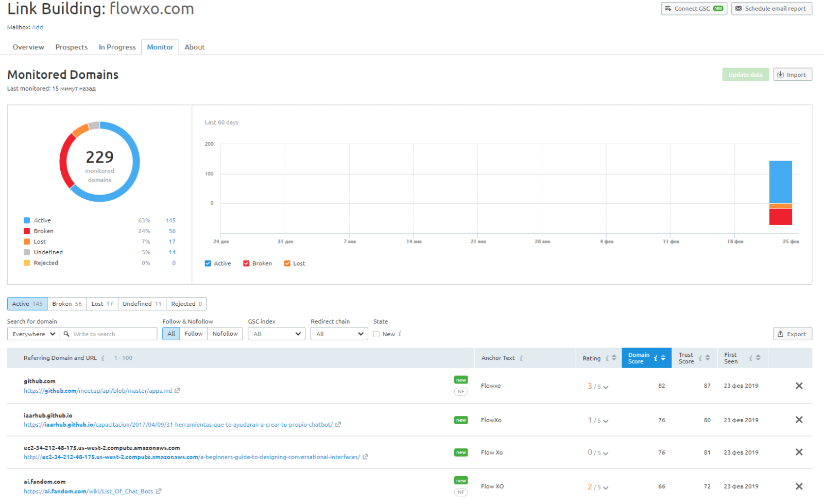The width and height of the screenshot is (824, 504).
Task: Click the search magnifier icon
Action: [66, 334]
